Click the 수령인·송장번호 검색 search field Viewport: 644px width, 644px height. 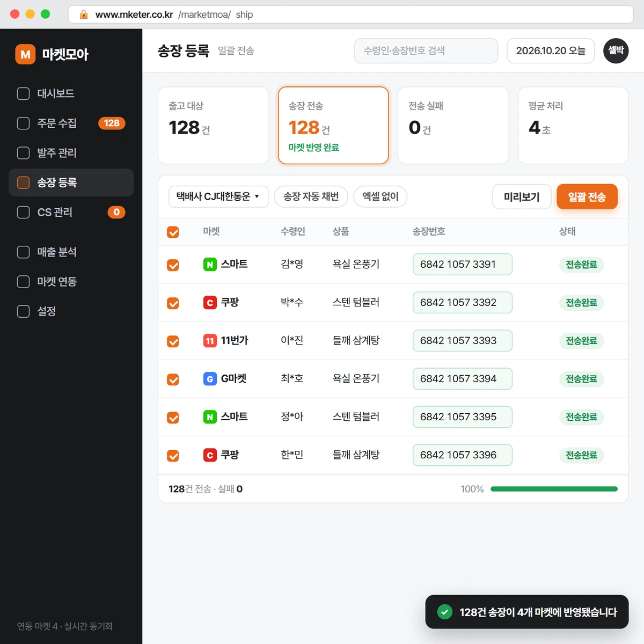click(x=426, y=51)
